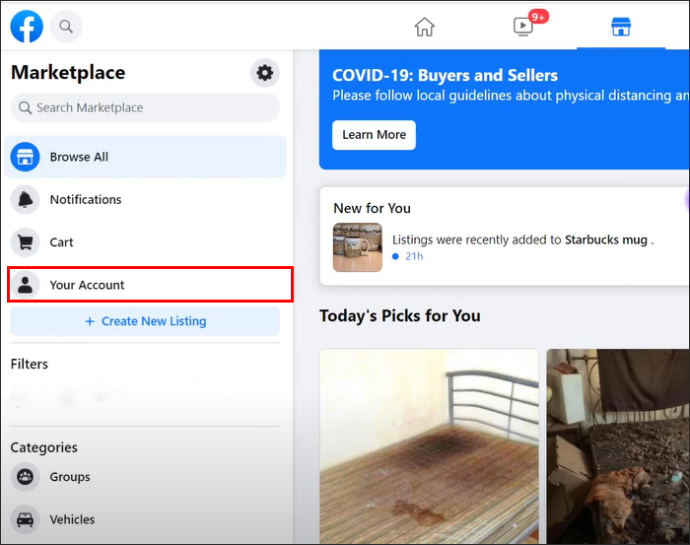Image resolution: width=690 pixels, height=545 pixels.
Task: Open the Facebook search magnifier button
Action: (66, 26)
